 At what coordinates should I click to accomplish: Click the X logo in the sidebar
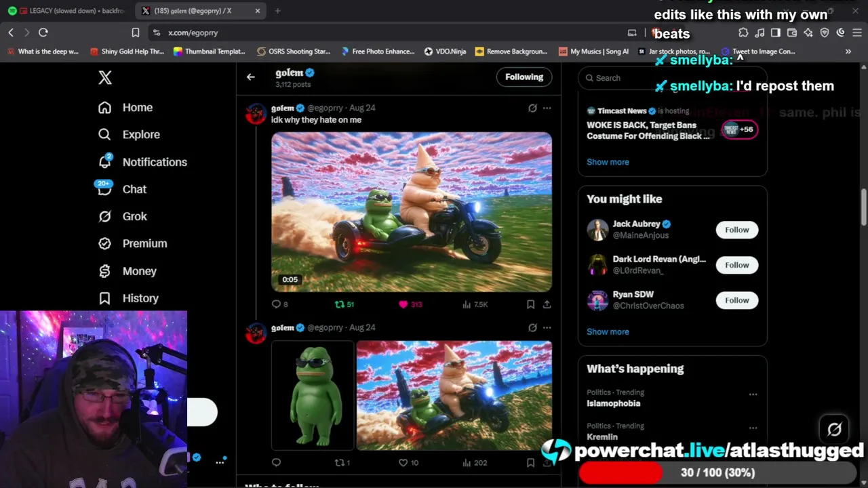(105, 77)
